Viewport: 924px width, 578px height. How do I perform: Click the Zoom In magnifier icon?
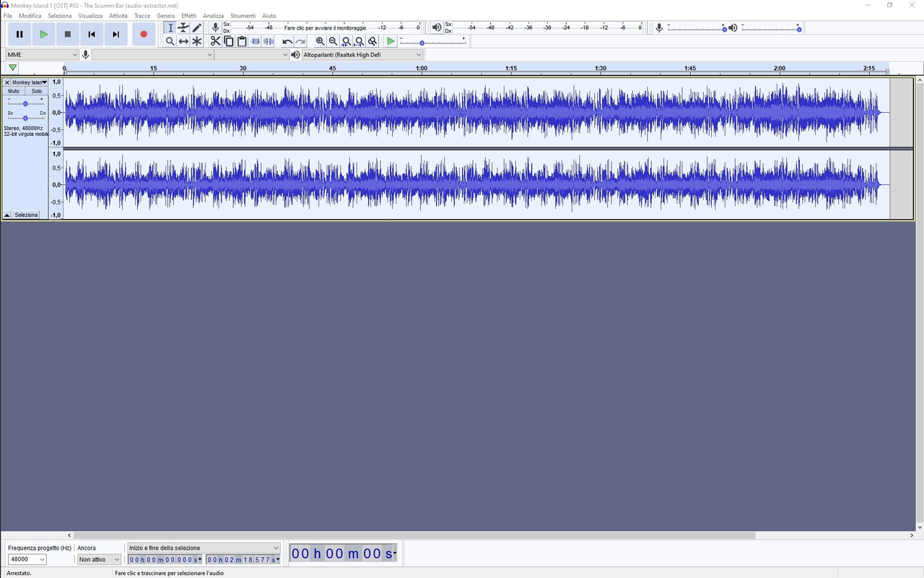[320, 41]
